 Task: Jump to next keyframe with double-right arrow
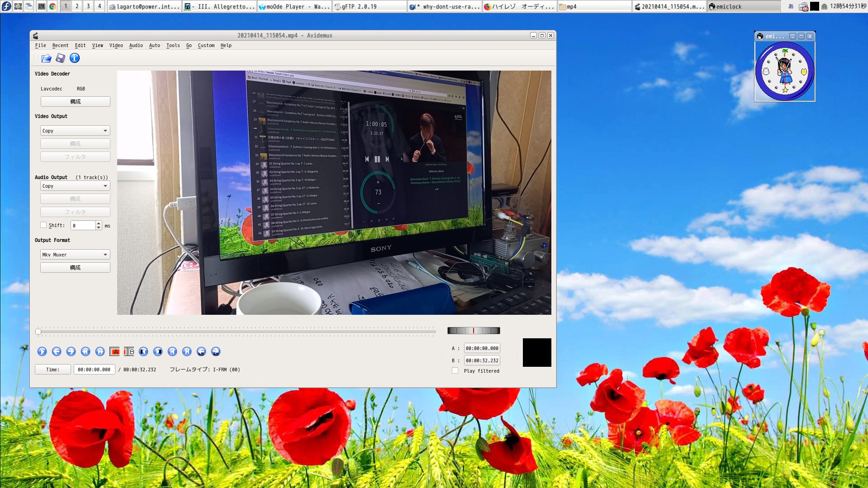(x=100, y=351)
